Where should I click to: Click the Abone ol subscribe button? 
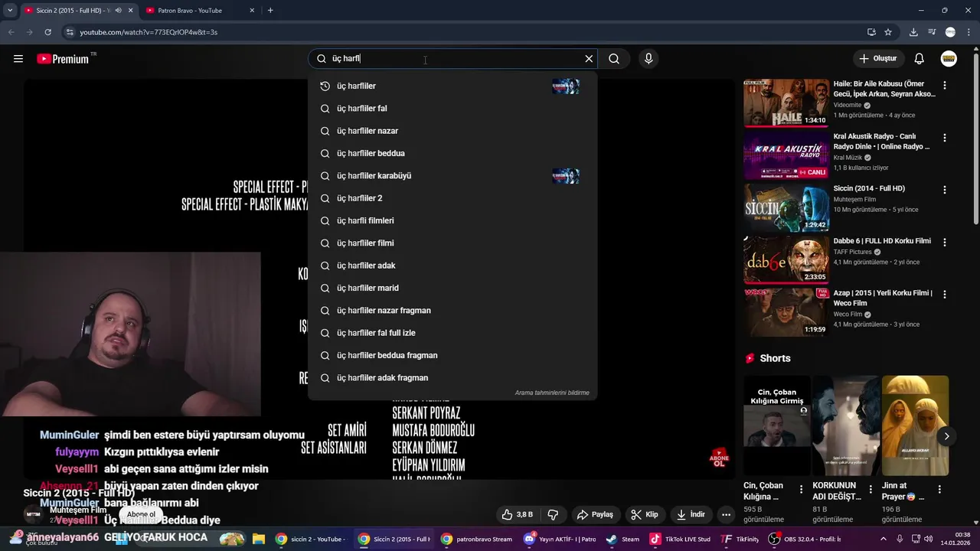(141, 515)
